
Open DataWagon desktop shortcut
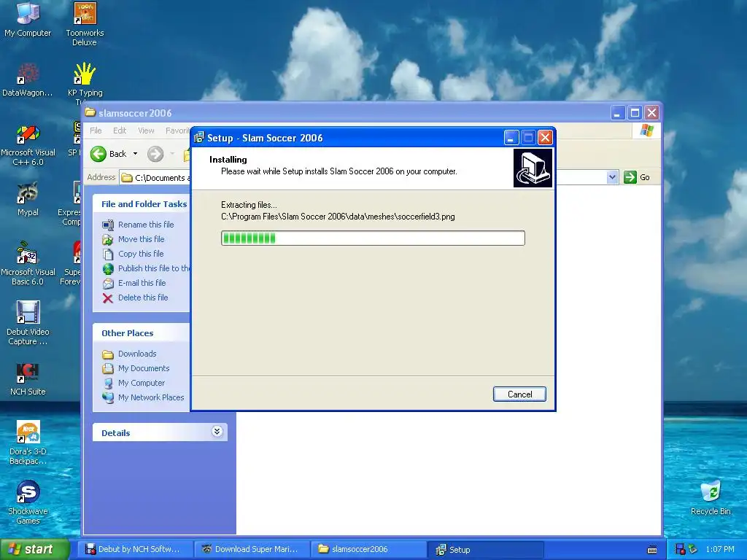click(x=28, y=80)
